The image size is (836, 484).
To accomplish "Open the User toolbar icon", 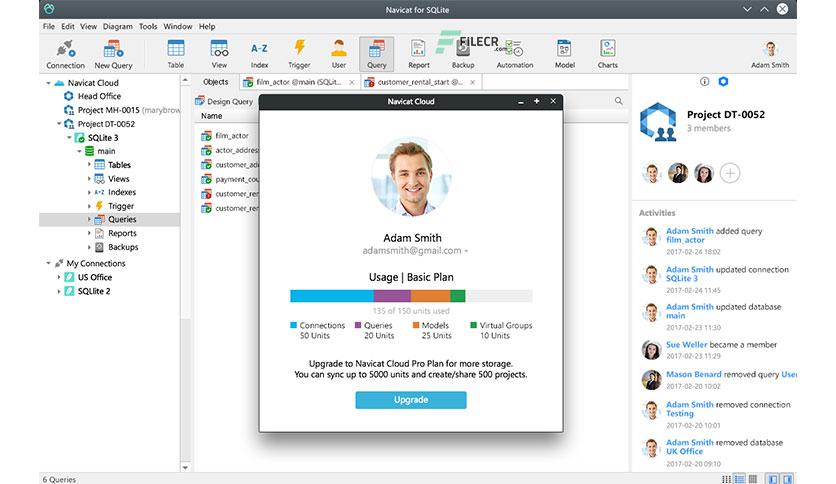I will pyautogui.click(x=339, y=54).
